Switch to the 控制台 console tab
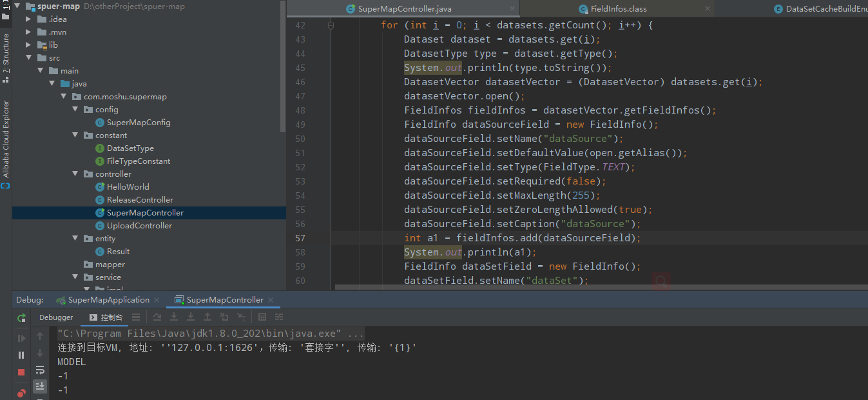This screenshot has height=400, width=868. 106,317
